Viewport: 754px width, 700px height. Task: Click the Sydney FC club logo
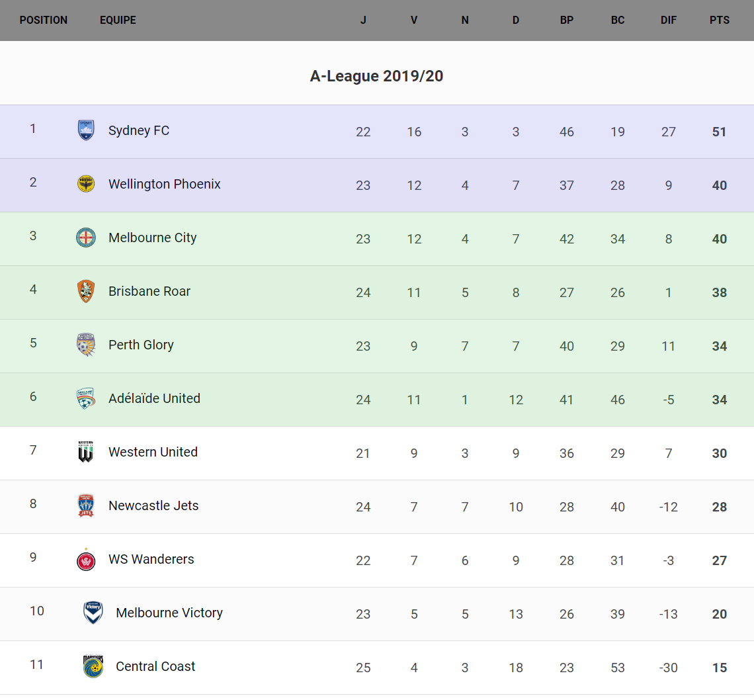[86, 130]
